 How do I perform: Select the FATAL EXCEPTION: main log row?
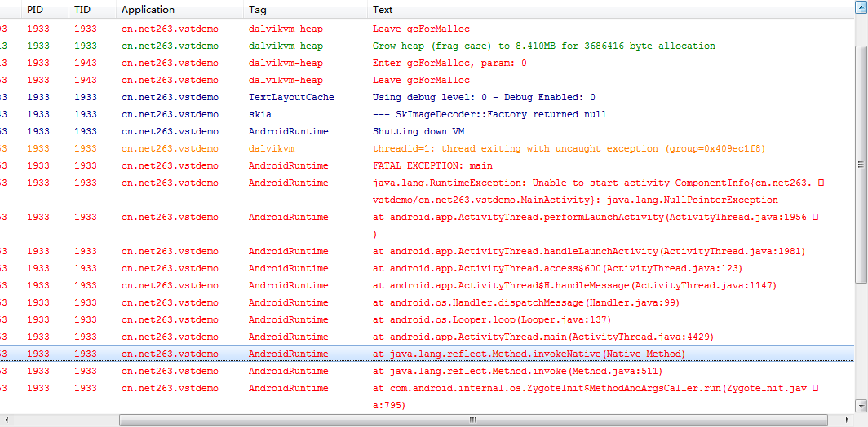[x=427, y=165]
